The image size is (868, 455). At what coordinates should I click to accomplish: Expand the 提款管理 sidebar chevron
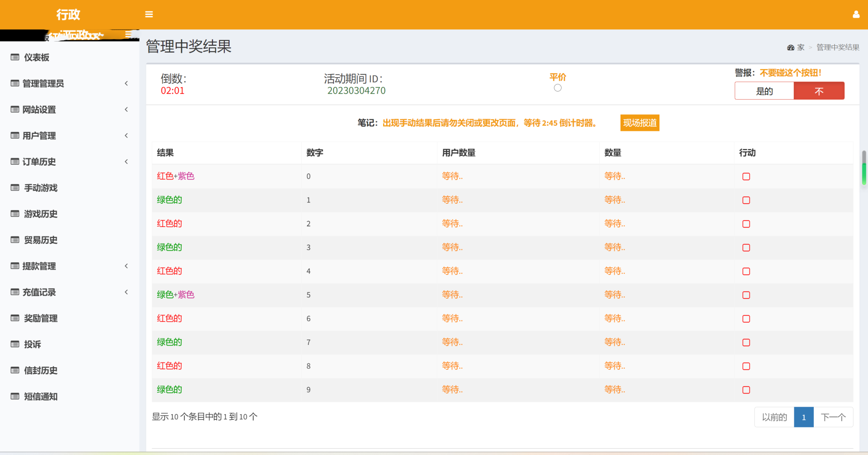point(126,266)
